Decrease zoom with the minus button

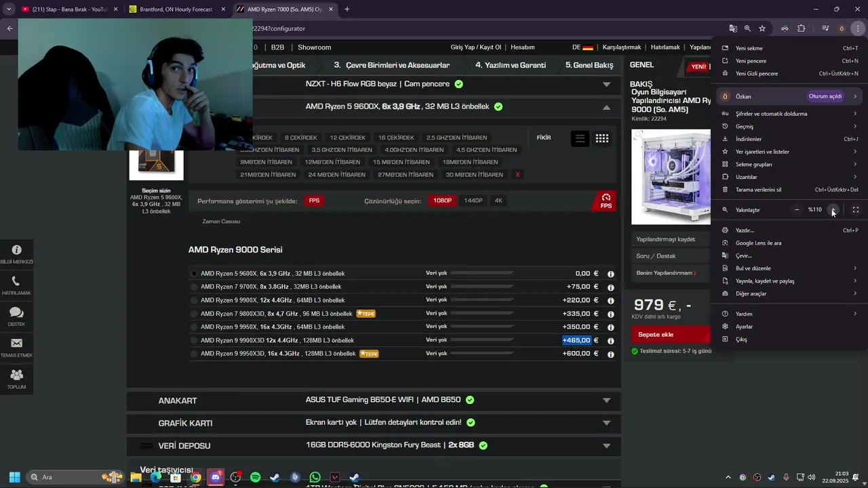point(797,210)
